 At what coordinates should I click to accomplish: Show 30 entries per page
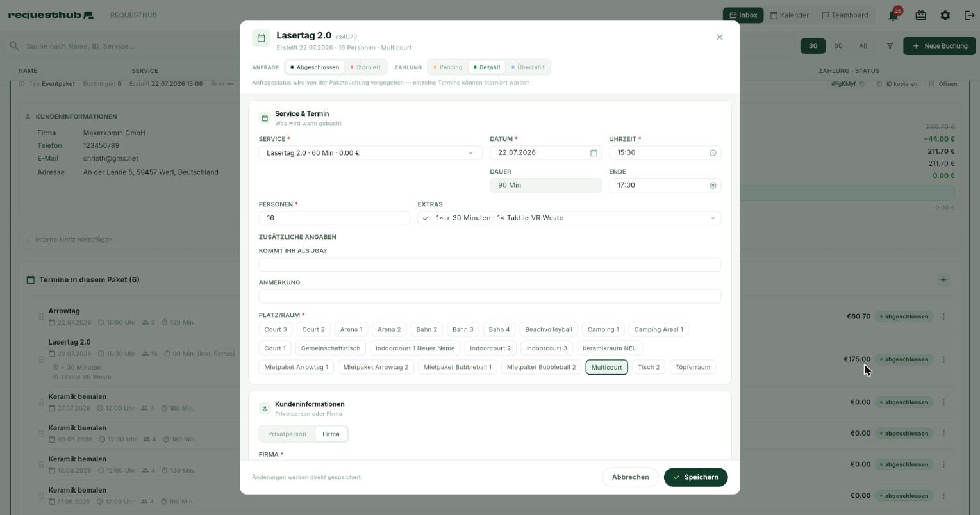[x=813, y=46]
